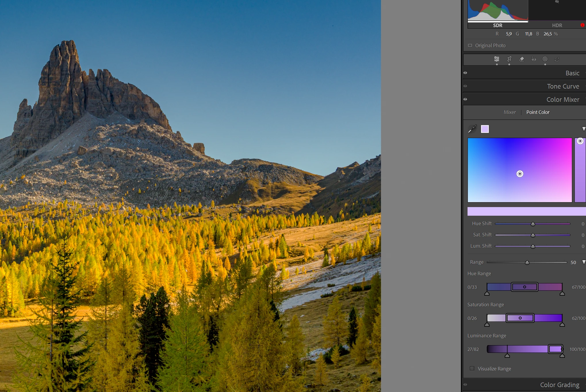Select the lavender point color swatch
Viewport: 586px width, 392px height.
pyautogui.click(x=485, y=129)
